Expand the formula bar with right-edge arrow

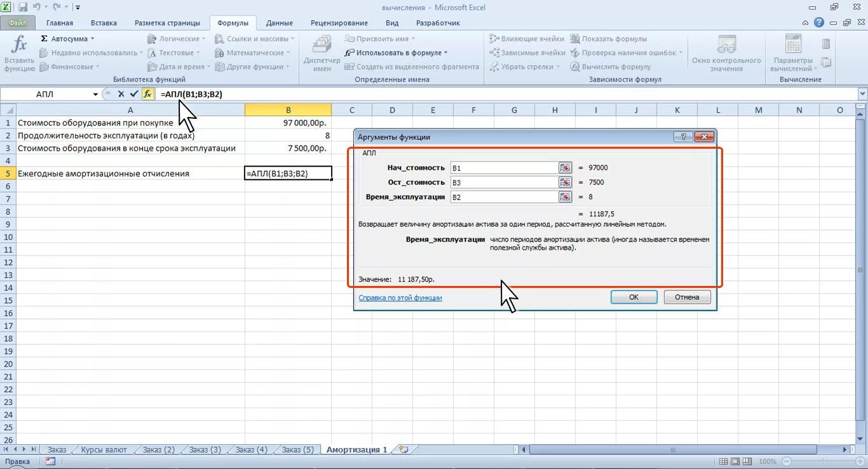tap(862, 94)
